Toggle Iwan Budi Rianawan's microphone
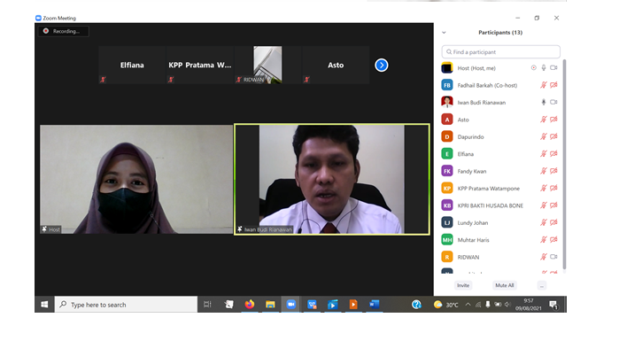The height and width of the screenshot is (364, 619). pos(543,102)
